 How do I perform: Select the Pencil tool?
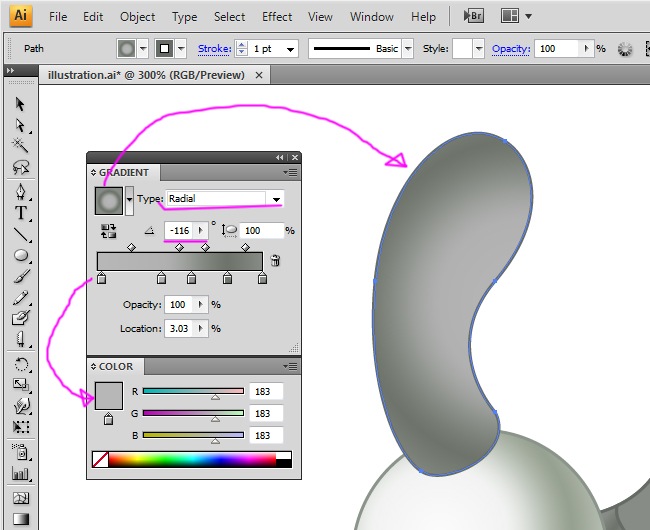pos(19,297)
